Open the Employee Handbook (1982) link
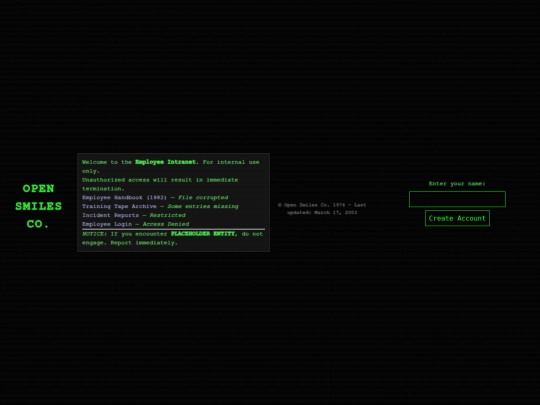 pos(124,197)
